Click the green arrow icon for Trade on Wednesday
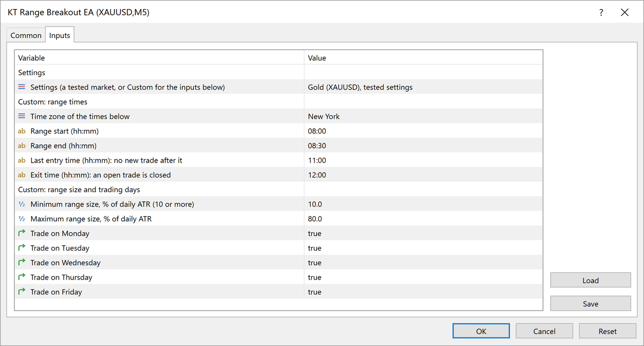This screenshot has height=346, width=644. (x=21, y=262)
